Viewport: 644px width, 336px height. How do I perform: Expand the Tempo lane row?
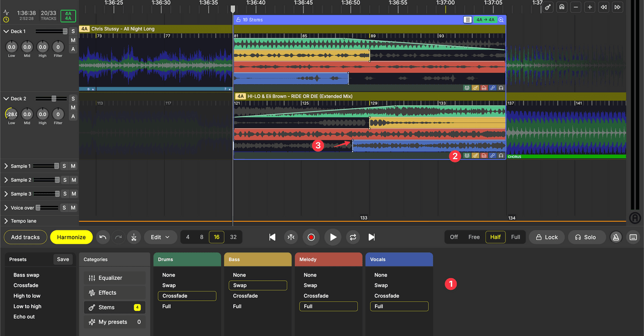tap(6, 221)
